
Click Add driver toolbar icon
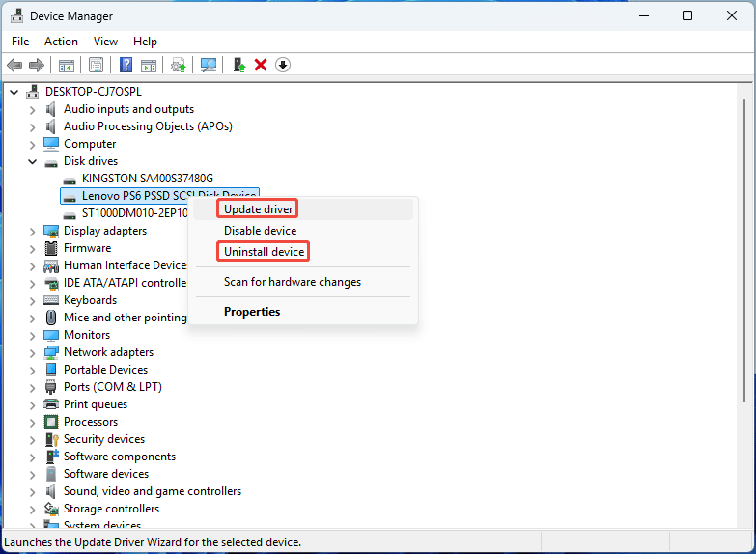coord(239,65)
